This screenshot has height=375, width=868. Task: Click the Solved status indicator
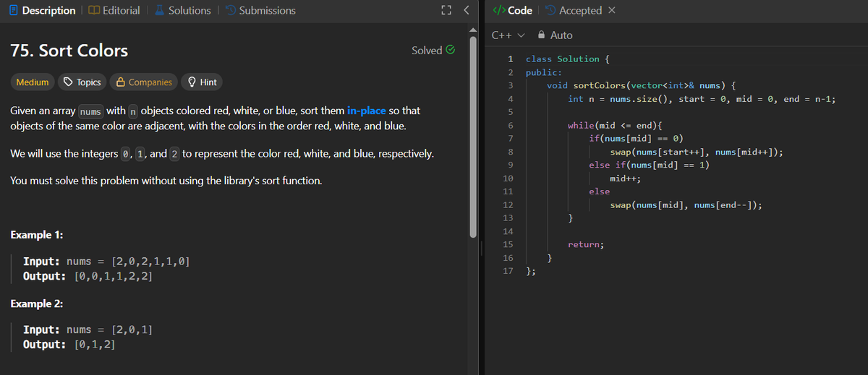pyautogui.click(x=433, y=51)
